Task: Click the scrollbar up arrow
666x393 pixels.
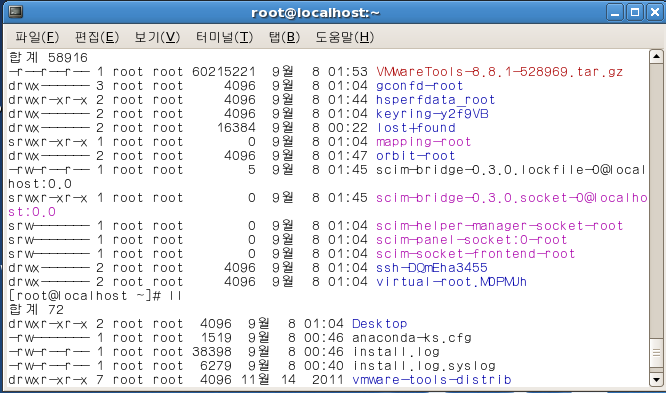Action: click(x=656, y=57)
